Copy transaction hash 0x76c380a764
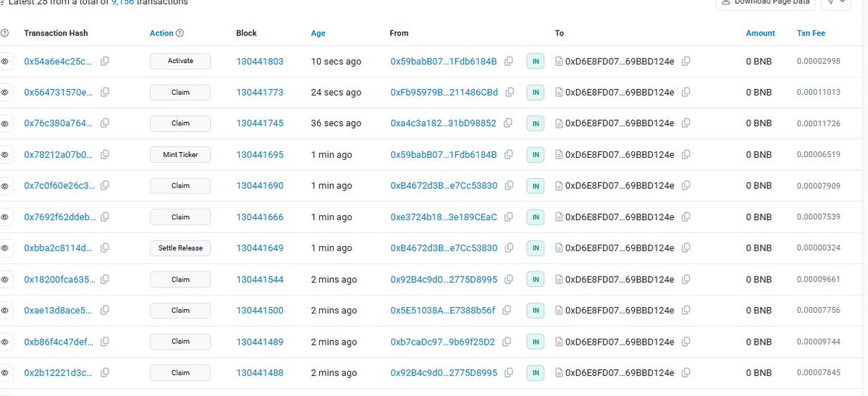The image size is (868, 396). click(x=105, y=123)
